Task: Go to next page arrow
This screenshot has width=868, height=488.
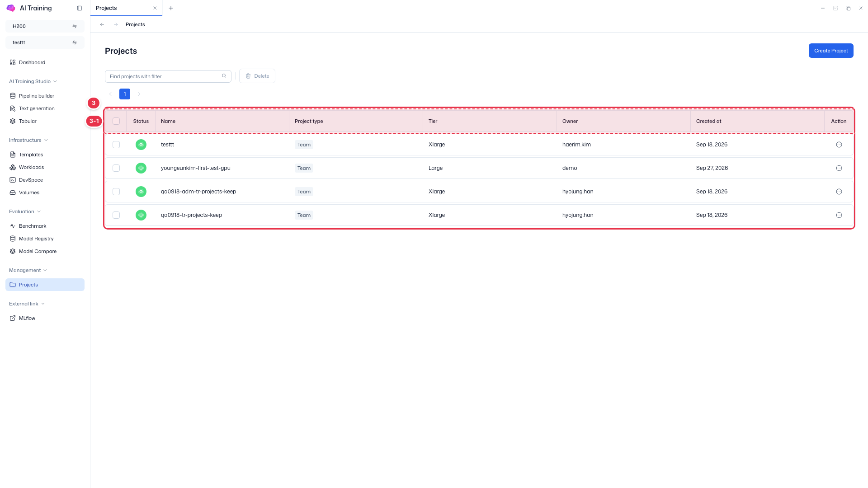Action: pos(139,94)
